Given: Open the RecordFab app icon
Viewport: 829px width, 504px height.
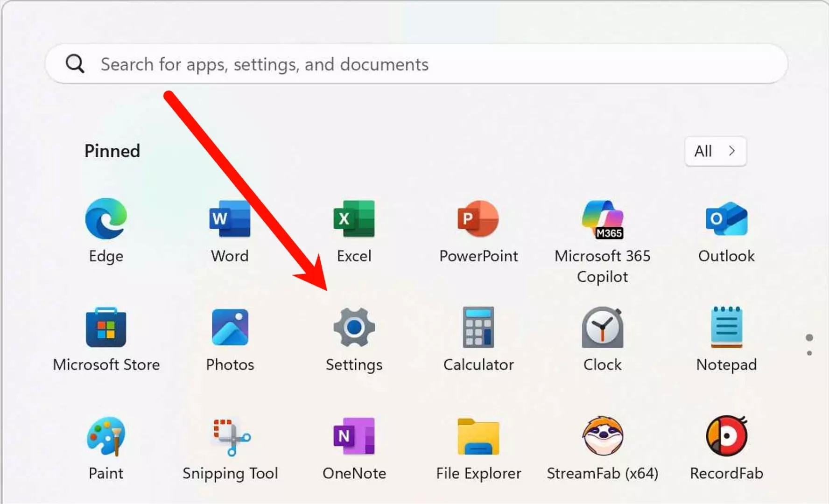Looking at the screenshot, I should pos(726,435).
